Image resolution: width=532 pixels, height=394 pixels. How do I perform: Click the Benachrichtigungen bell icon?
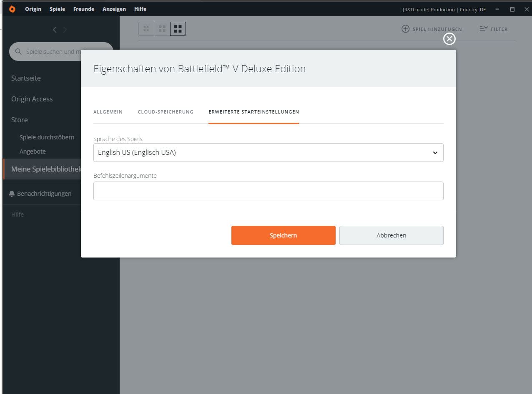pos(12,194)
